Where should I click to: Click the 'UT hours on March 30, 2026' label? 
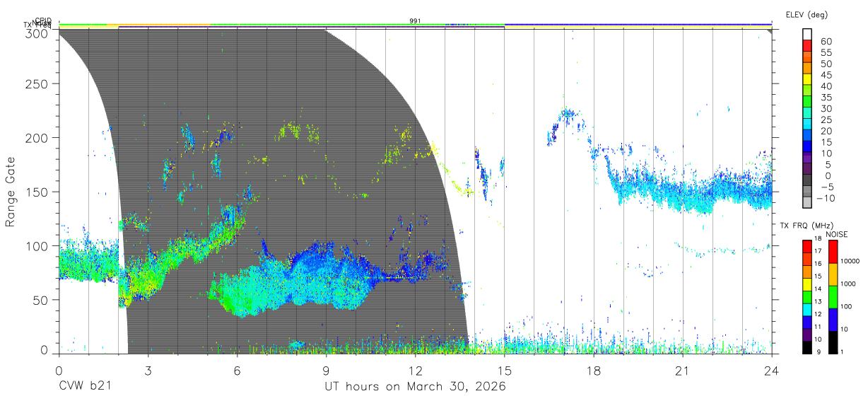[415, 387]
